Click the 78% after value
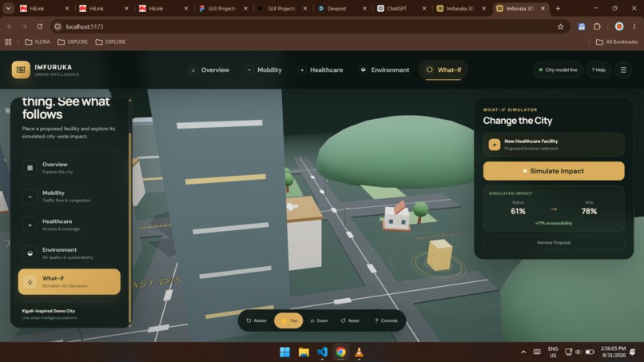Viewport: 644px width, 362px height. point(589,211)
